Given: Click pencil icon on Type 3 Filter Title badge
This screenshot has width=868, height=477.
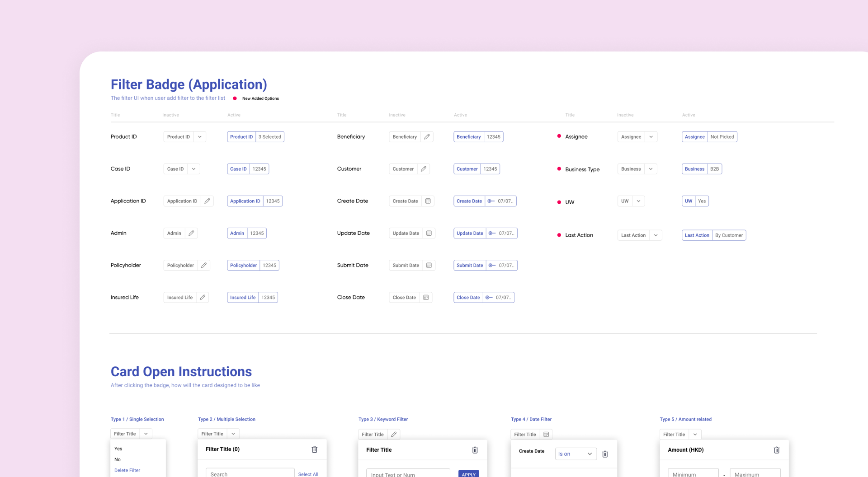Looking at the screenshot, I should [x=394, y=434].
